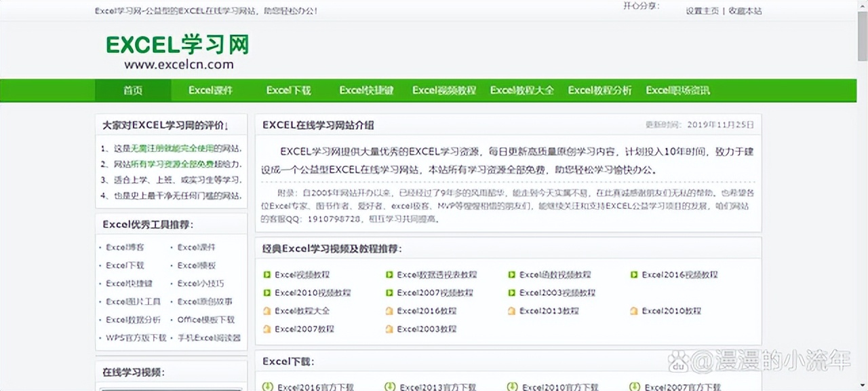Open Excel视频教程 in the green navigation bar
This screenshot has width=868, height=391.
click(x=444, y=90)
